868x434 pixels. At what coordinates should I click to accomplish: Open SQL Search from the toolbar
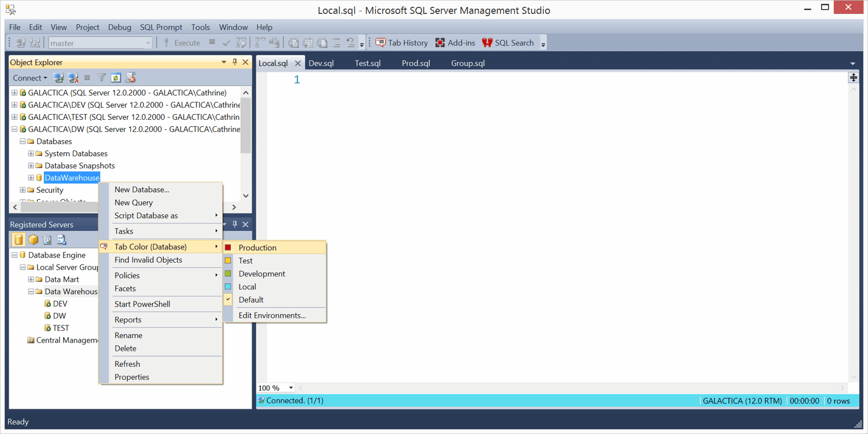(507, 43)
